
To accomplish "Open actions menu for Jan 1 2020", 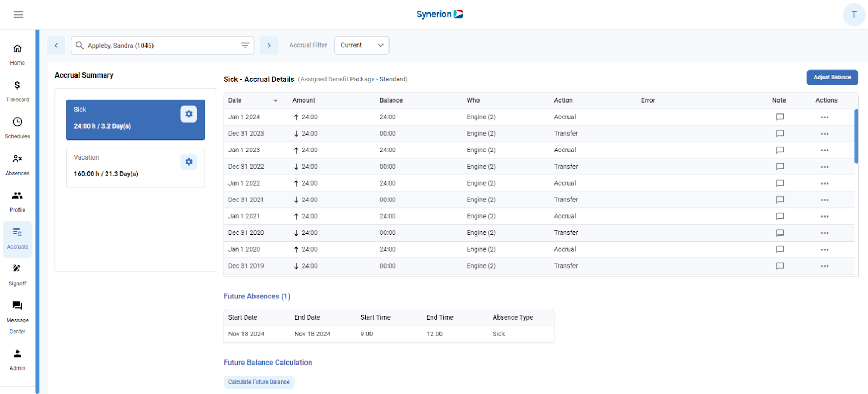I will (825, 250).
